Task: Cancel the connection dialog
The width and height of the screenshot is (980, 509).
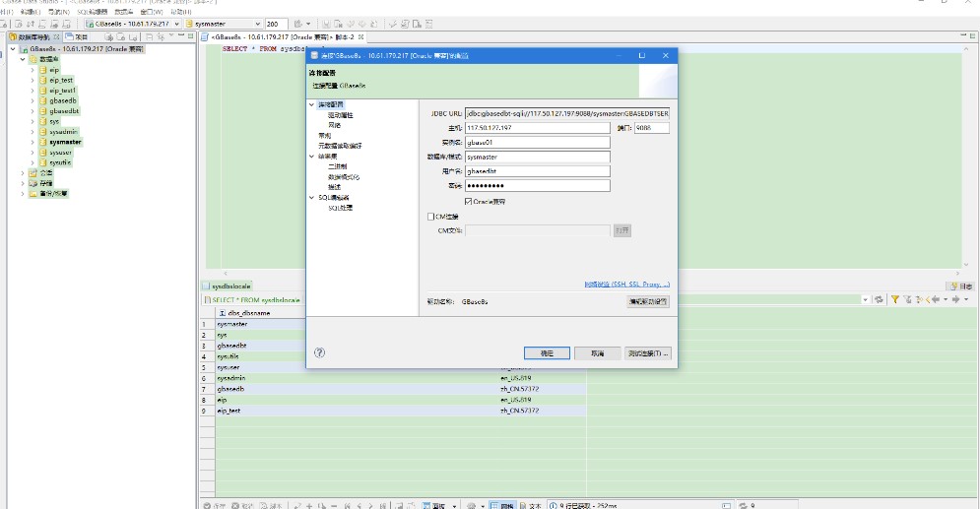Action: click(x=598, y=353)
